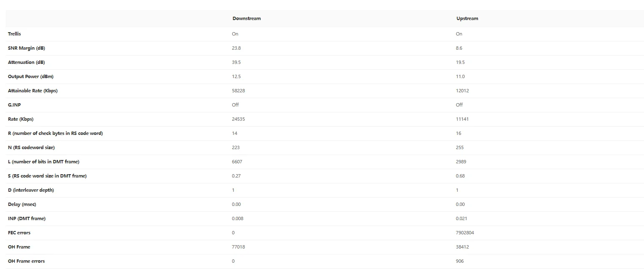Viewport: 644px width, 269px height.
Task: Click the Downstream Rate value 24535
Action: pos(238,119)
